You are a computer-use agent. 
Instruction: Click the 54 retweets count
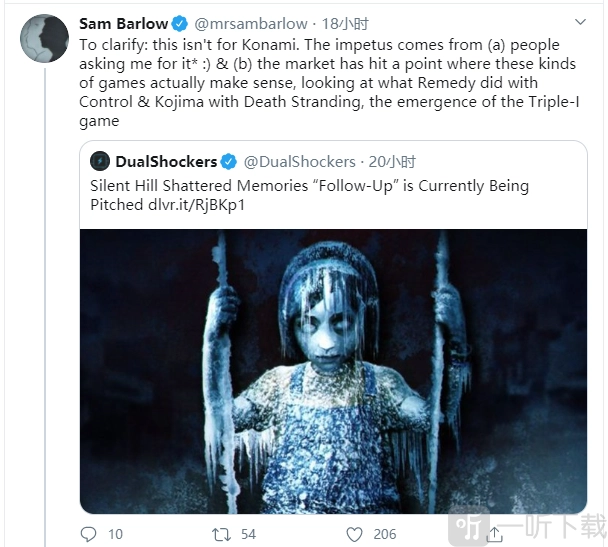(247, 534)
